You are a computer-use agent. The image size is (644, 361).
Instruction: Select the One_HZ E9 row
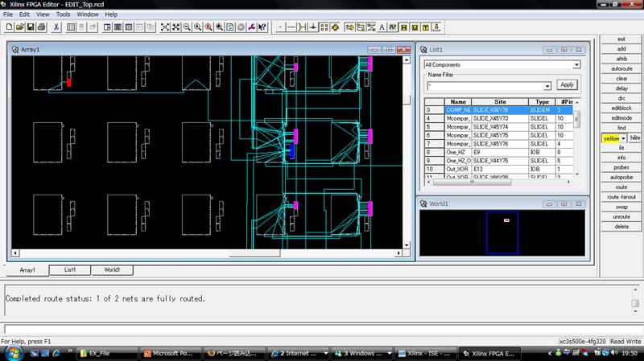click(498, 152)
